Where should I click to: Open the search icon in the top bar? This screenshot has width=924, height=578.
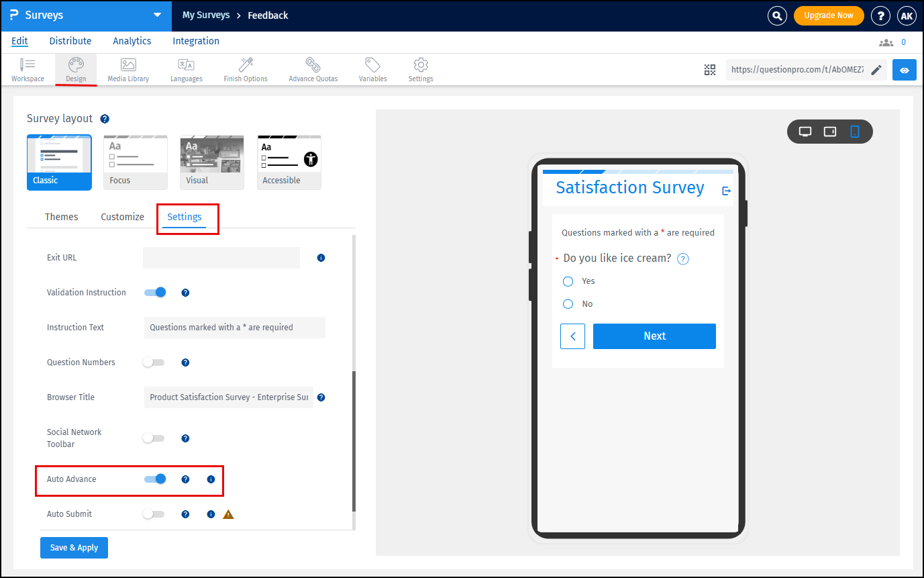[776, 15]
